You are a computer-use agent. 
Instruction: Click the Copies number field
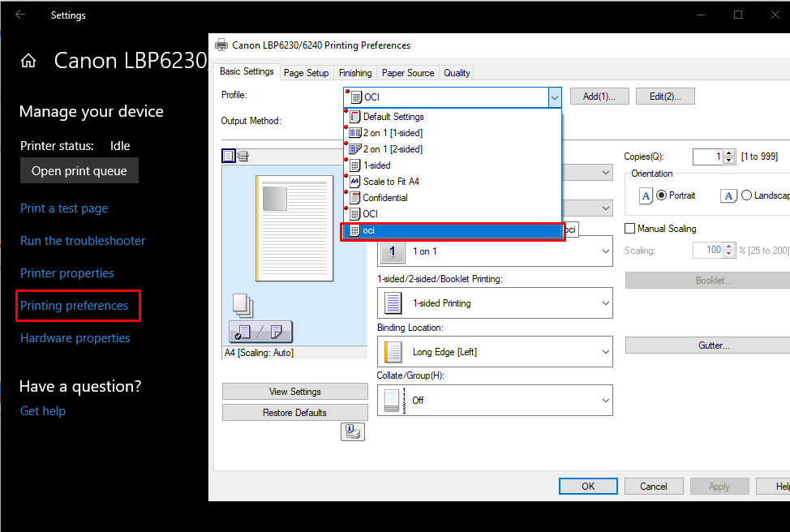[x=708, y=157]
